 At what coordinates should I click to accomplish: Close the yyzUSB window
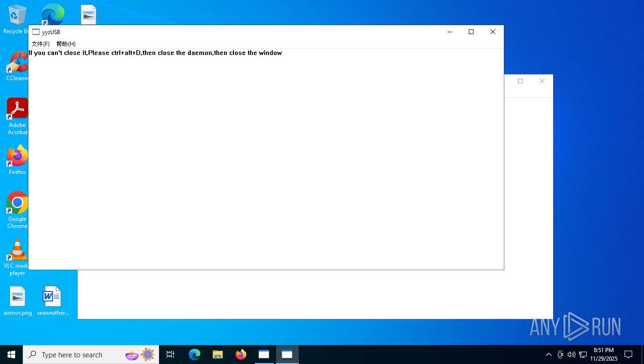(493, 32)
